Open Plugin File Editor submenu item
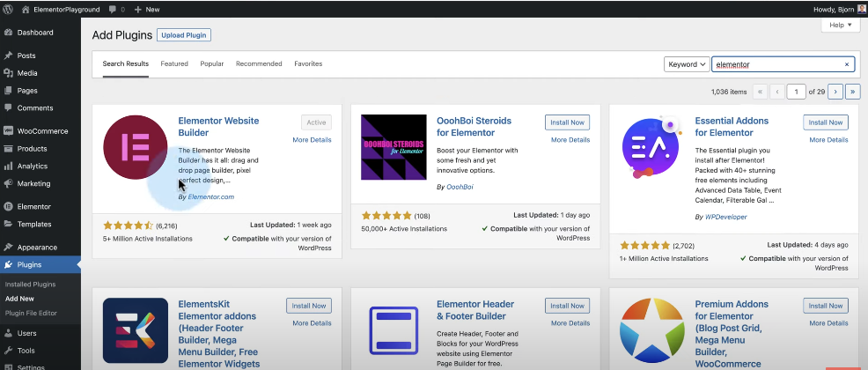 tap(31, 313)
